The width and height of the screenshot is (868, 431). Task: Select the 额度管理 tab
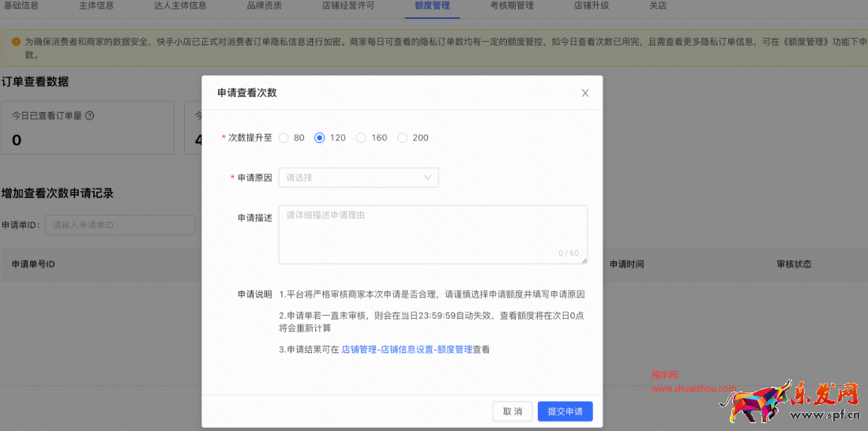pos(432,6)
